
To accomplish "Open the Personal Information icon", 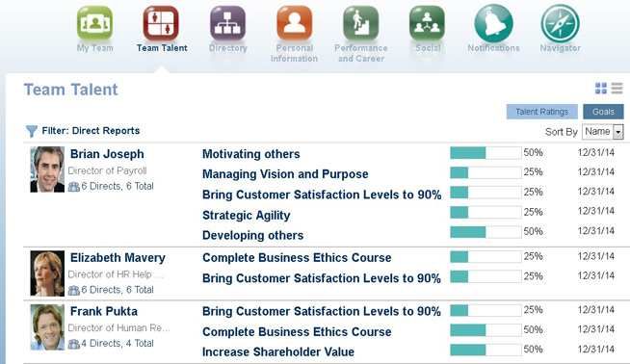I will 294,23.
